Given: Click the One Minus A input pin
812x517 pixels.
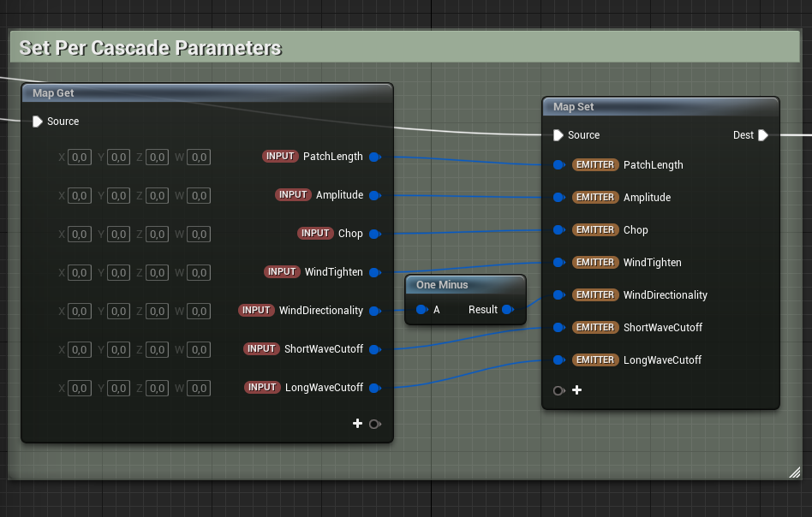Looking at the screenshot, I should [421, 310].
